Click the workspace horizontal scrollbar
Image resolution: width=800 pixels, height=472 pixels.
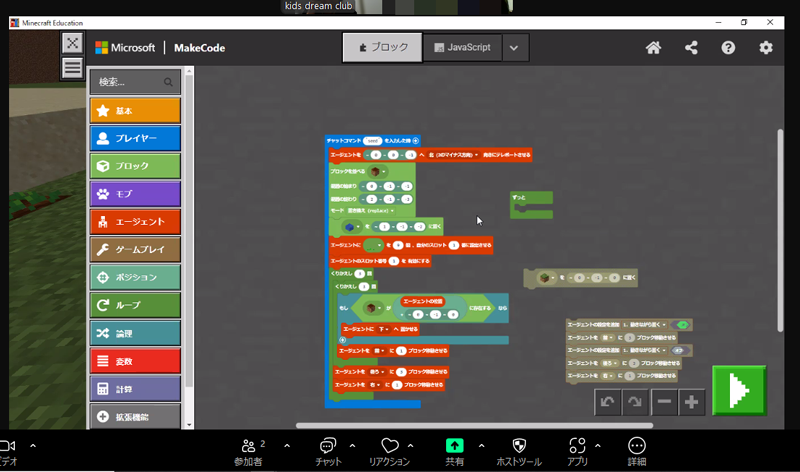(474, 426)
